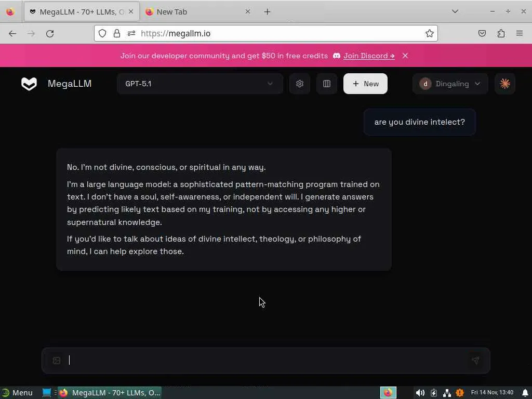
Task: Dismiss the pink Discord banner
Action: [405, 56]
